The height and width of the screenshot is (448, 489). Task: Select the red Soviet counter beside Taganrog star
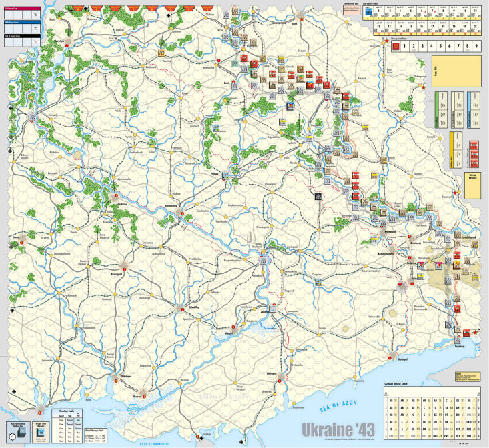pos(466,333)
